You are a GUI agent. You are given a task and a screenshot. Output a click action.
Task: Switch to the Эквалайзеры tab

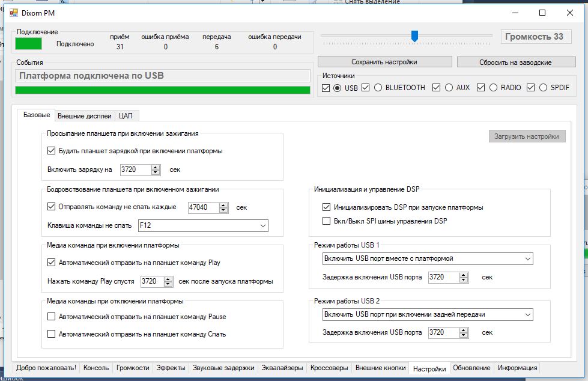[282, 368]
